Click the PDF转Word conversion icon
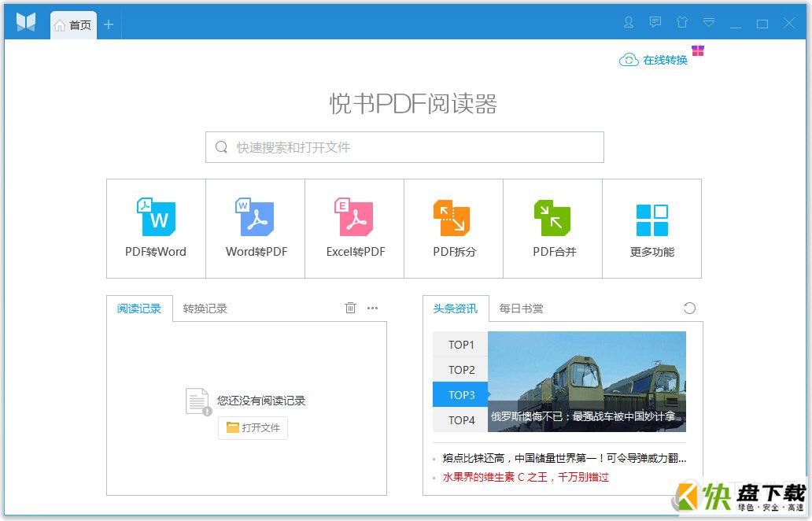This screenshot has width=812, height=521. 156,216
